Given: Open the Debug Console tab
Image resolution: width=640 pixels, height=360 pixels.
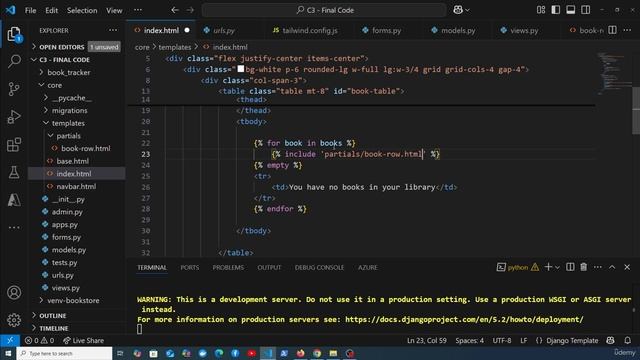Looking at the screenshot, I should tap(319, 267).
